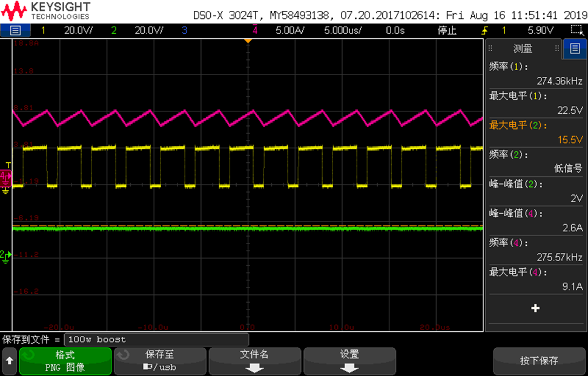Viewport: 588px width, 376px height.
Task: Open the 文件名 file name menu
Action: [255, 361]
